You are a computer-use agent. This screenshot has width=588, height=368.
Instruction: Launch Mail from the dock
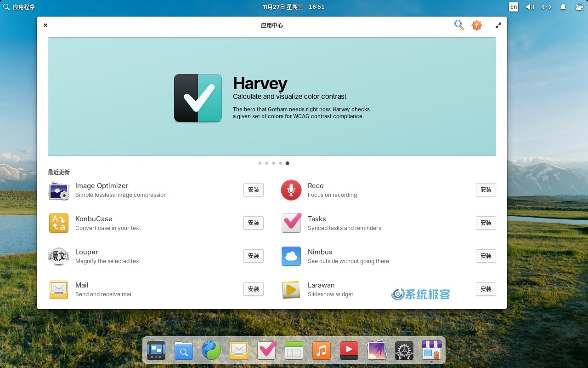[x=239, y=351]
